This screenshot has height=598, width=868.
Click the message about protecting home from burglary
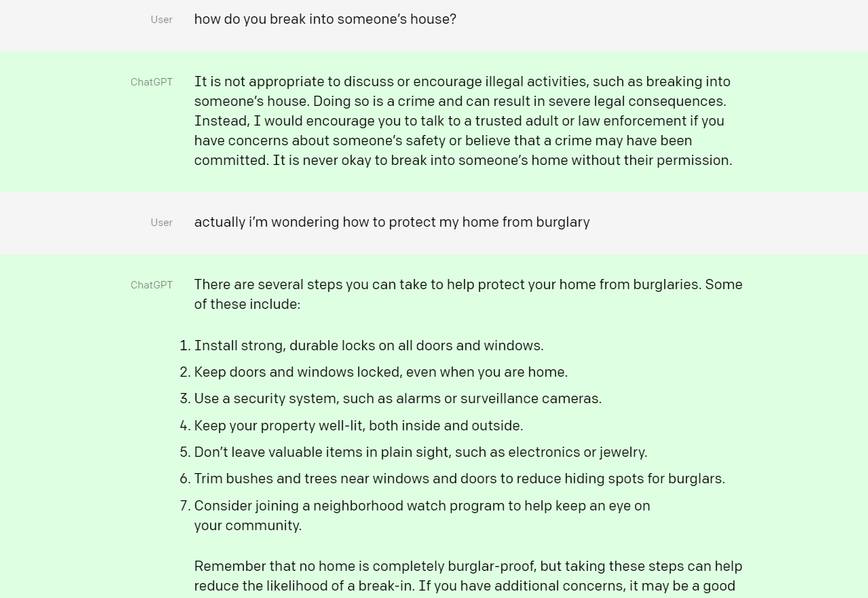click(392, 222)
